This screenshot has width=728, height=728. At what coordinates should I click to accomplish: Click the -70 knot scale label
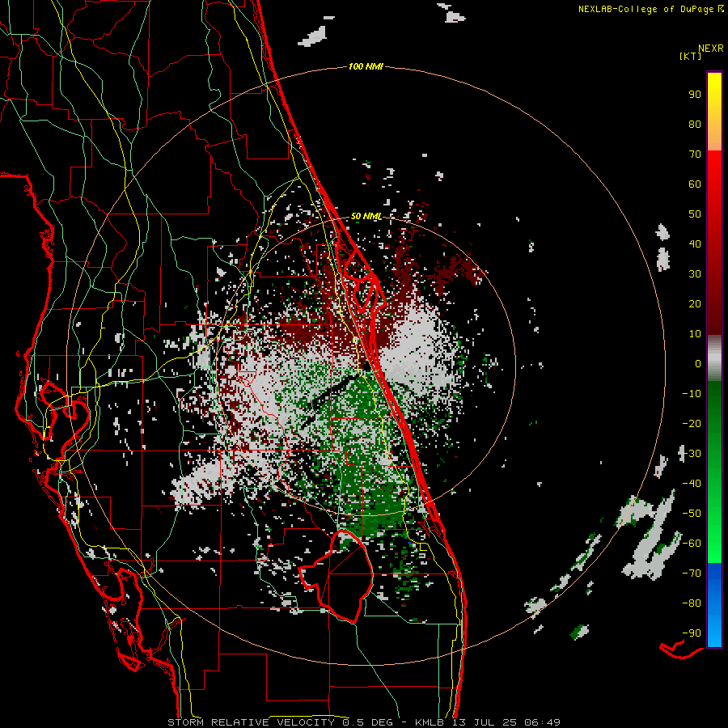point(692,574)
